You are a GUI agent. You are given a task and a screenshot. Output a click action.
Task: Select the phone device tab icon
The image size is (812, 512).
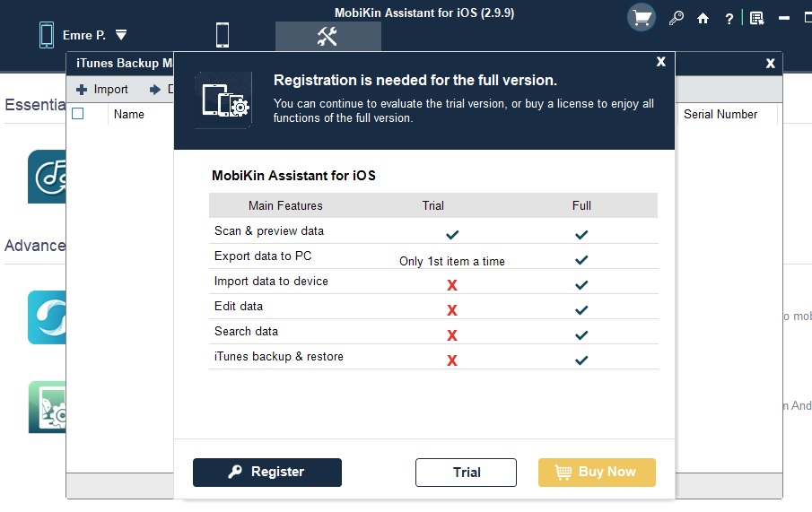click(x=223, y=35)
